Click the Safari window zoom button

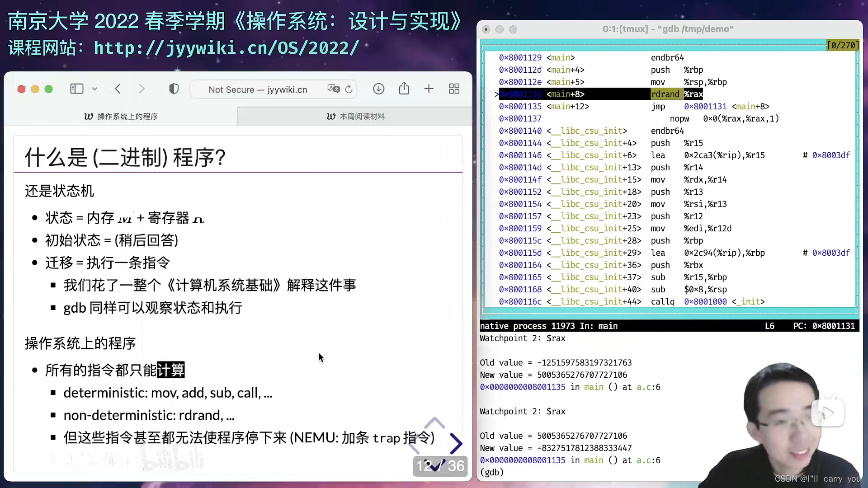click(x=49, y=89)
